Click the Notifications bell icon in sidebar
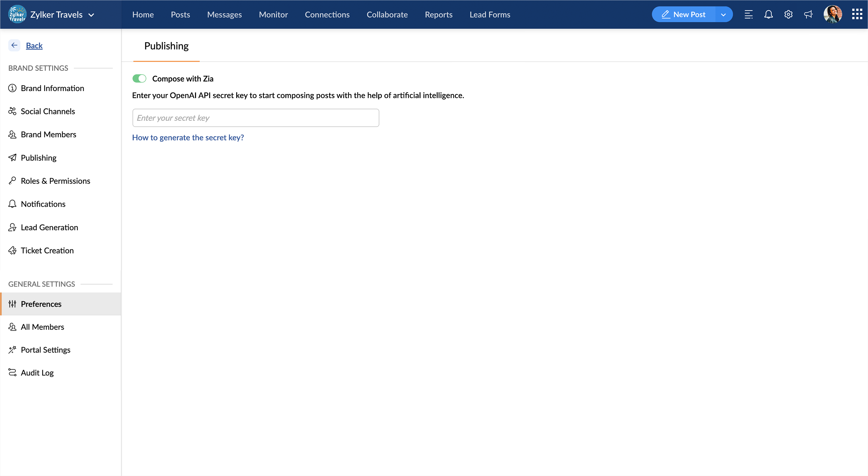 (x=12, y=204)
